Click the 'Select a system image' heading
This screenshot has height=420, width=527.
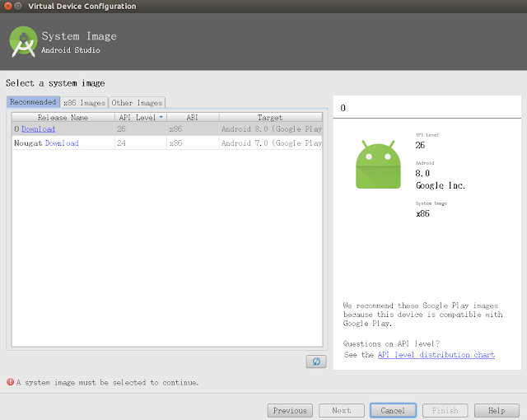click(x=55, y=83)
